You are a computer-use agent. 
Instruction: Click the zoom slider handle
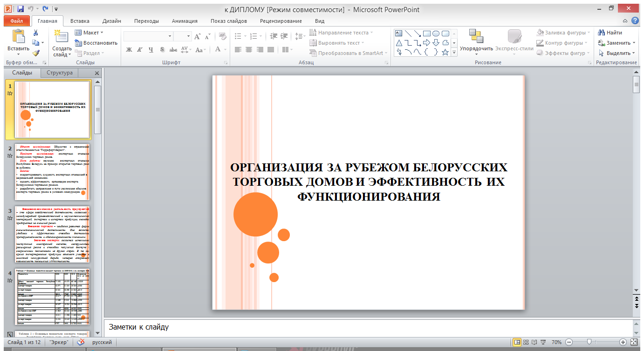(589, 342)
